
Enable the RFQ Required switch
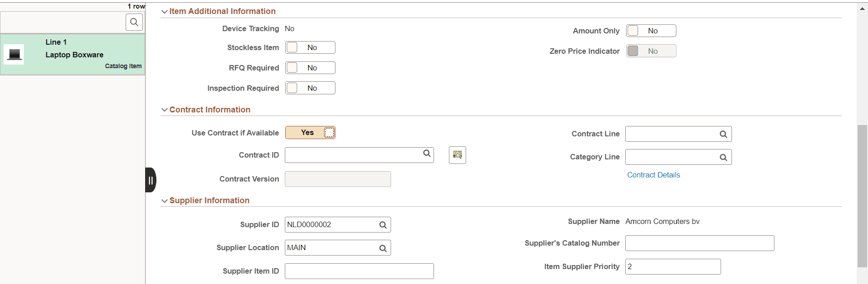310,67
